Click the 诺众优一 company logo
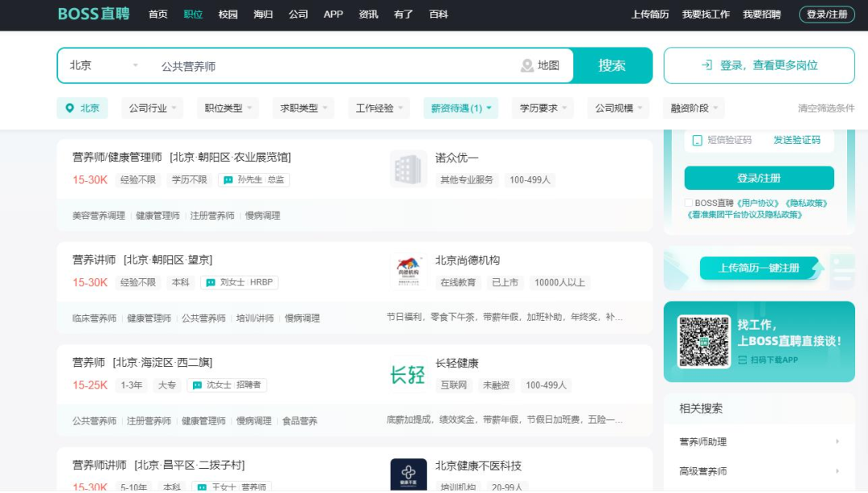This screenshot has height=493, width=868. [x=408, y=169]
